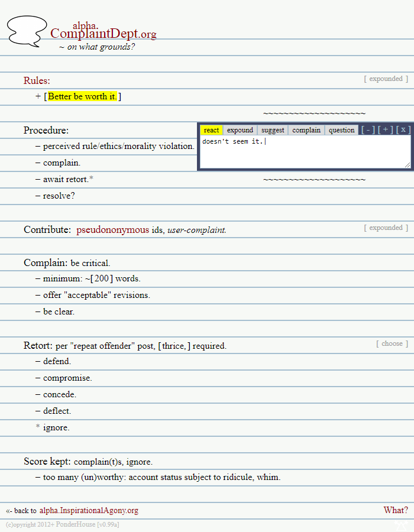Viewport: 414px width, 532px height.
Task: Click the [+] button in the comment box
Action: tap(386, 129)
